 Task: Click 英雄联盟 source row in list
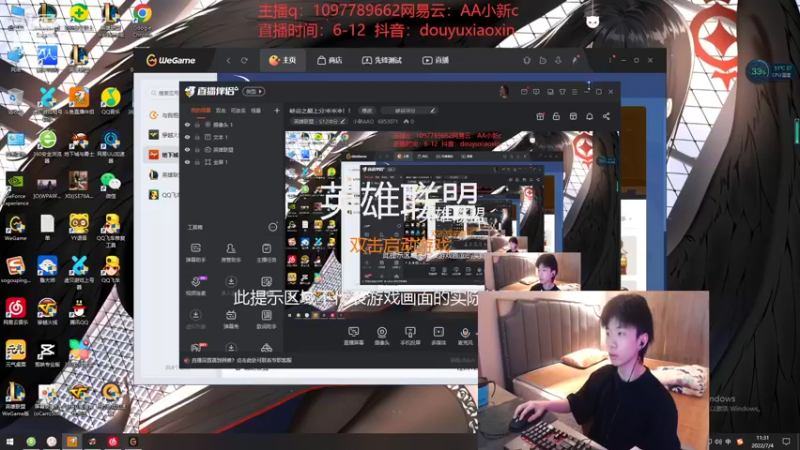coord(232,149)
